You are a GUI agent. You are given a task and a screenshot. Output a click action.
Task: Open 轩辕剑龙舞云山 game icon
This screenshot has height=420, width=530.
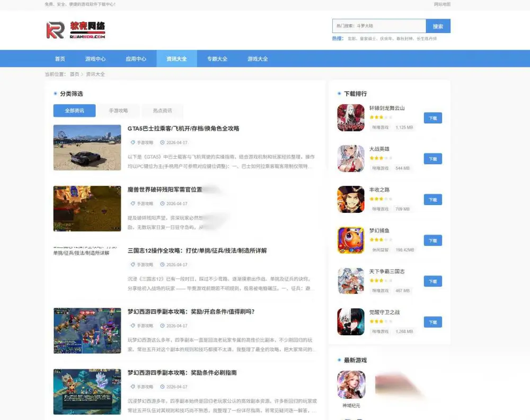pyautogui.click(x=351, y=118)
